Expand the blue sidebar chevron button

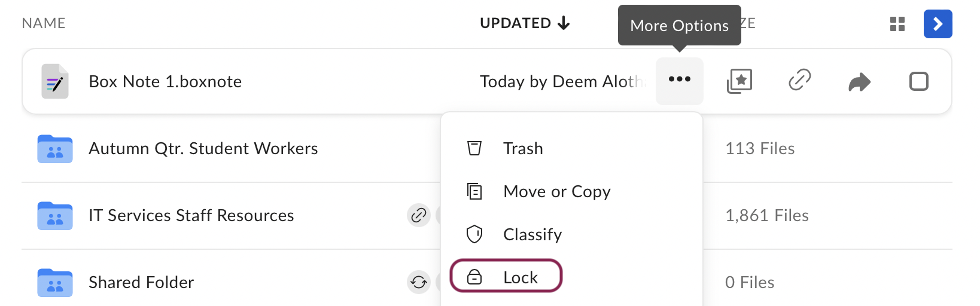[x=938, y=24]
